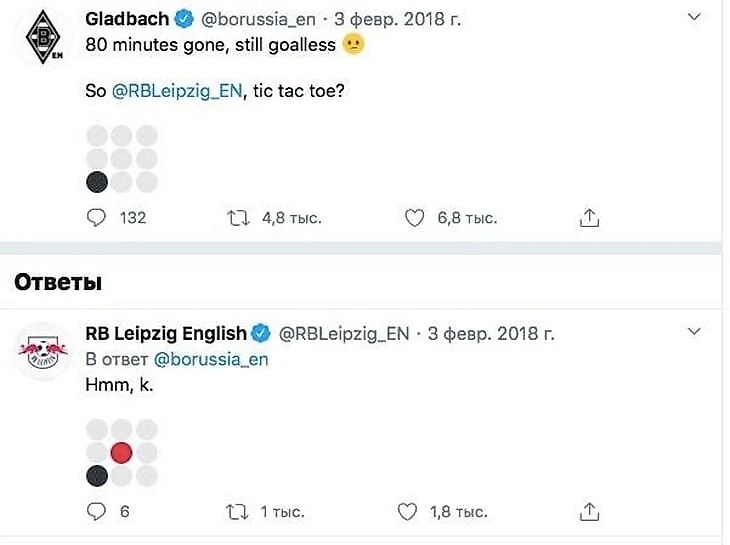The width and height of the screenshot is (730, 545).
Task: Like the RB Leipzig reply
Action: [x=407, y=512]
